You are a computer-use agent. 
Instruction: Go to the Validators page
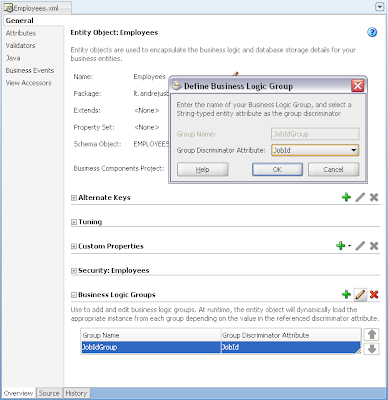(x=20, y=45)
